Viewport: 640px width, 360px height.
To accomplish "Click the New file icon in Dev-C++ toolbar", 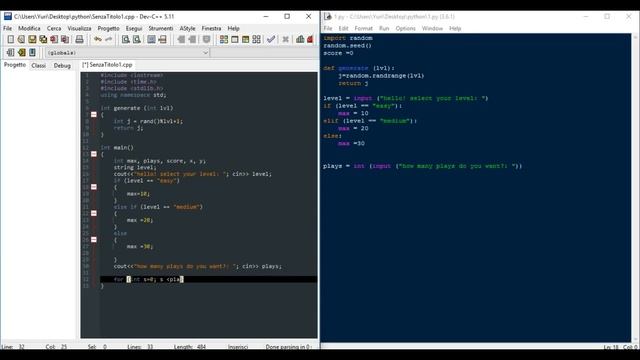I will [x=11, y=39].
